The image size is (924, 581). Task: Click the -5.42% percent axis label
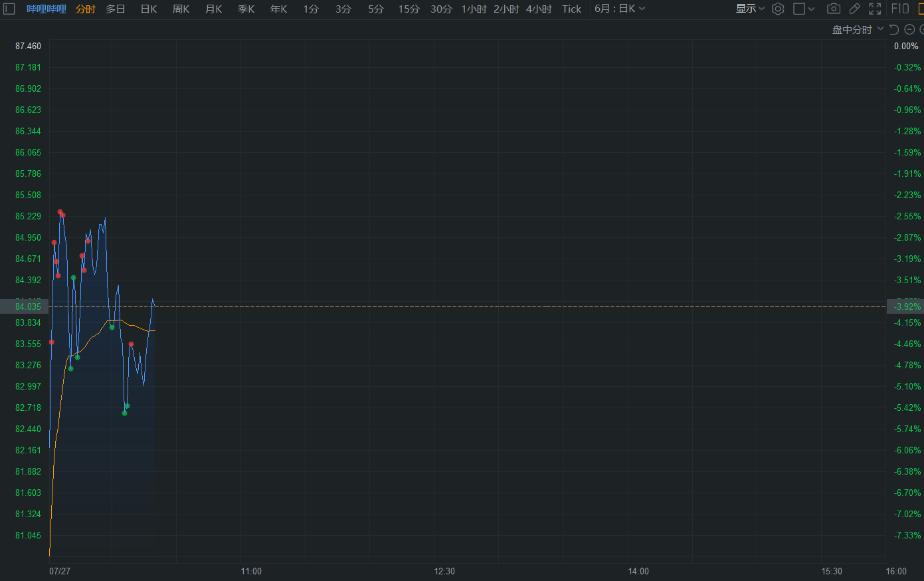907,407
